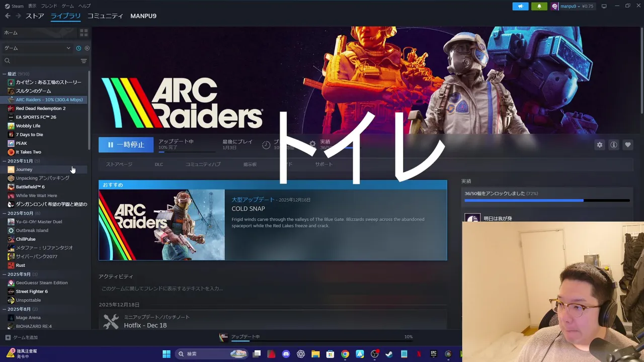Open the Hotfix - Dec 18 patch notes
The width and height of the screenshot is (644, 362).
point(145,325)
